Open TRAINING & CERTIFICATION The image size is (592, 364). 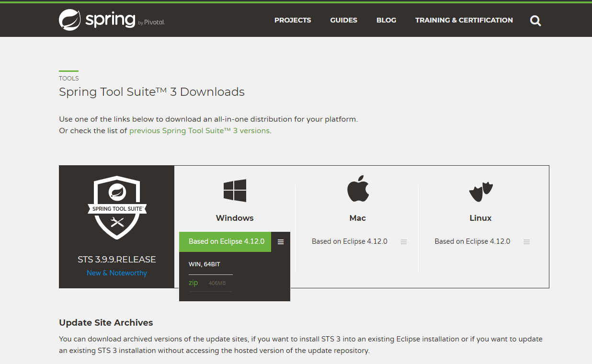coord(464,20)
